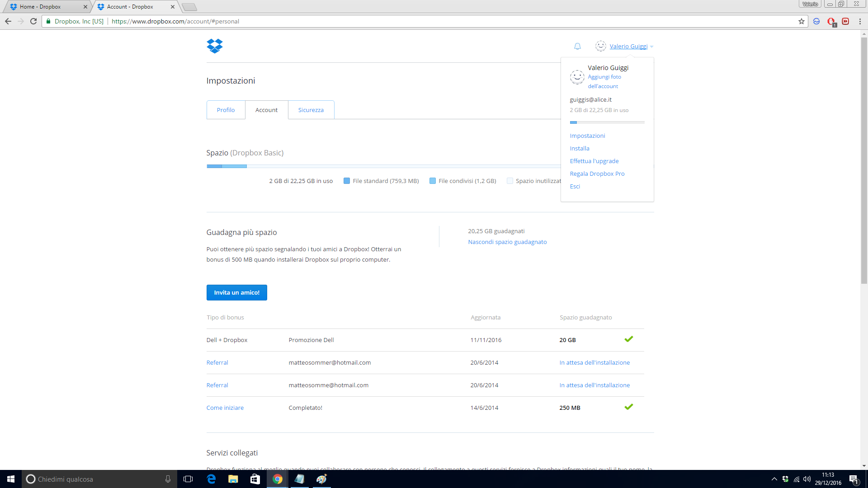This screenshot has height=488, width=868.
Task: Click the storage bar in account dropdown
Action: pyautogui.click(x=607, y=122)
